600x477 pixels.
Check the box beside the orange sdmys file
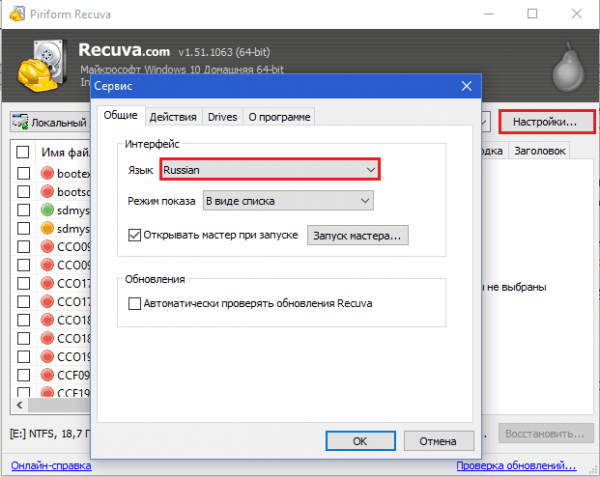[23, 228]
